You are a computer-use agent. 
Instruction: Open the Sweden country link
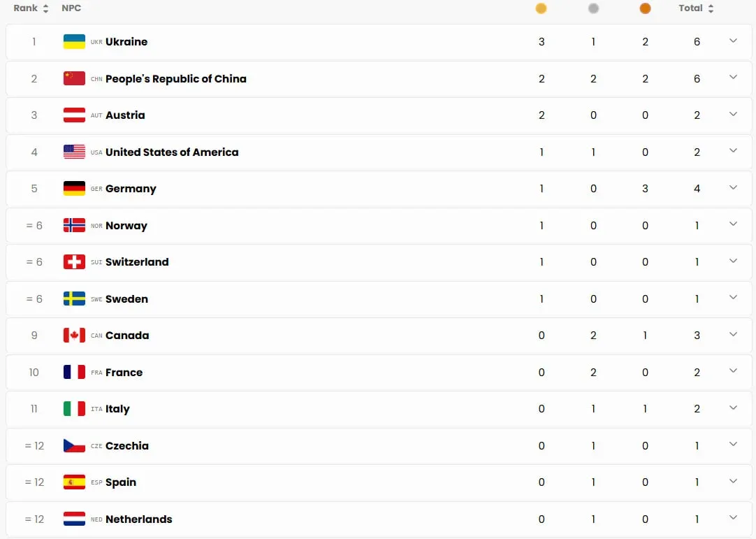(126, 299)
